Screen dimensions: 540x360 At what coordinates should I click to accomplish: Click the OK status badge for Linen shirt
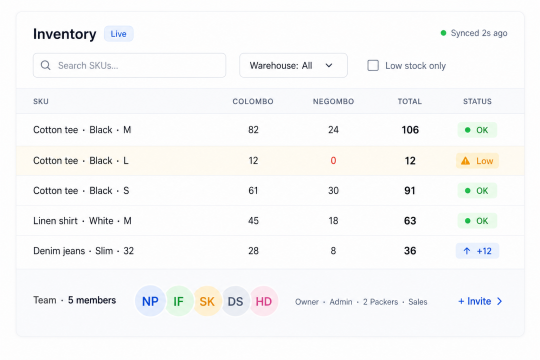tap(477, 220)
